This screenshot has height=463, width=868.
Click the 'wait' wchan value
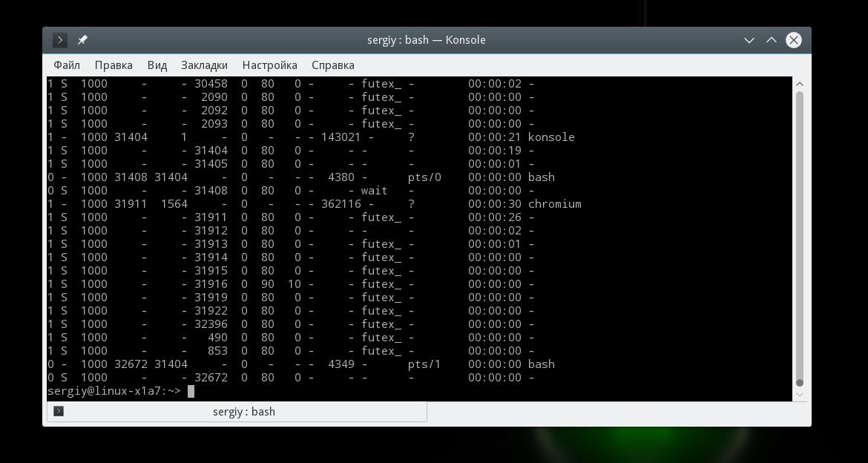[x=374, y=191]
